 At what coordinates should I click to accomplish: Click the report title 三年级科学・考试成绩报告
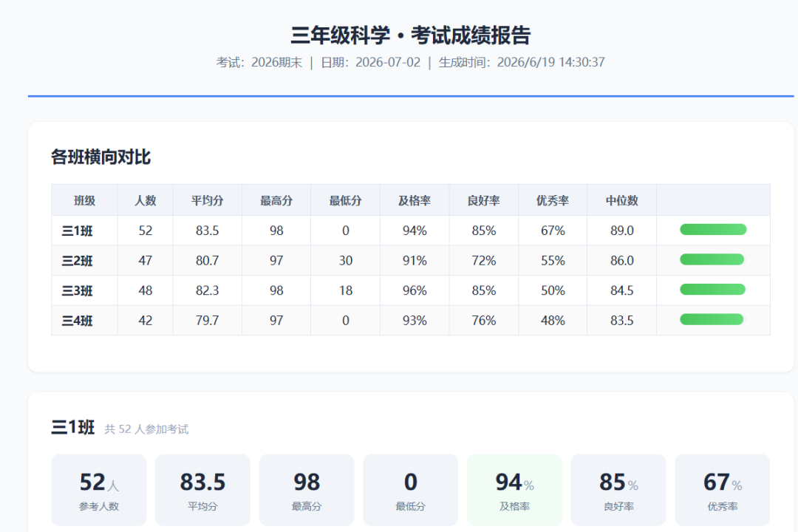pos(411,35)
